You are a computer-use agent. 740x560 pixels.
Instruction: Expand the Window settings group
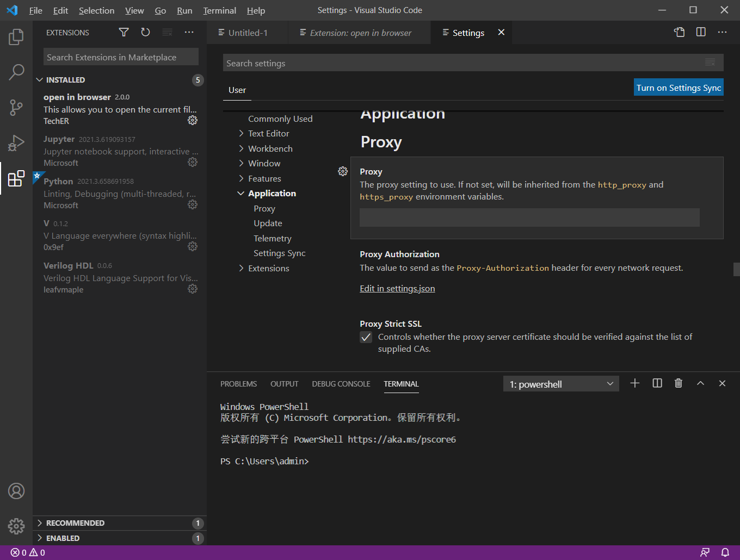click(241, 163)
